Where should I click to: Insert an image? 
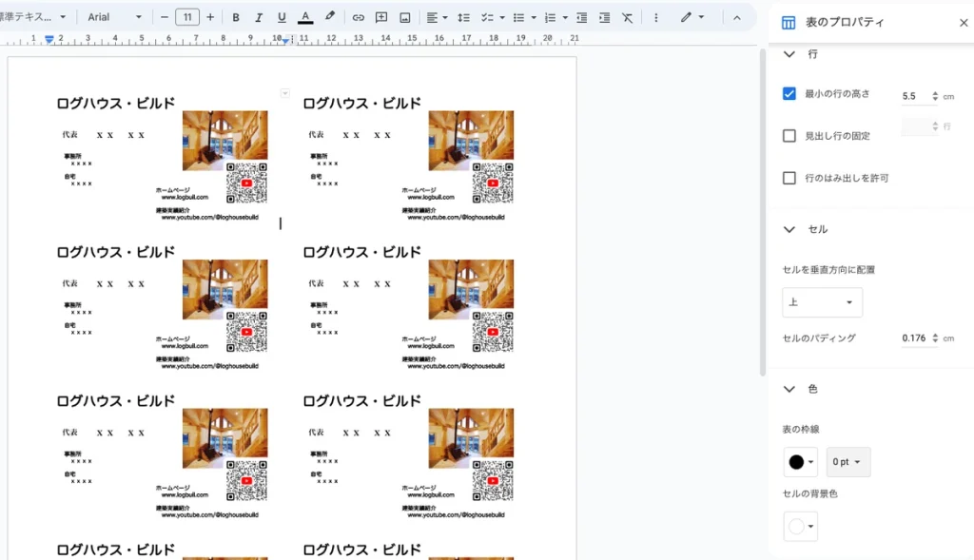(x=405, y=17)
